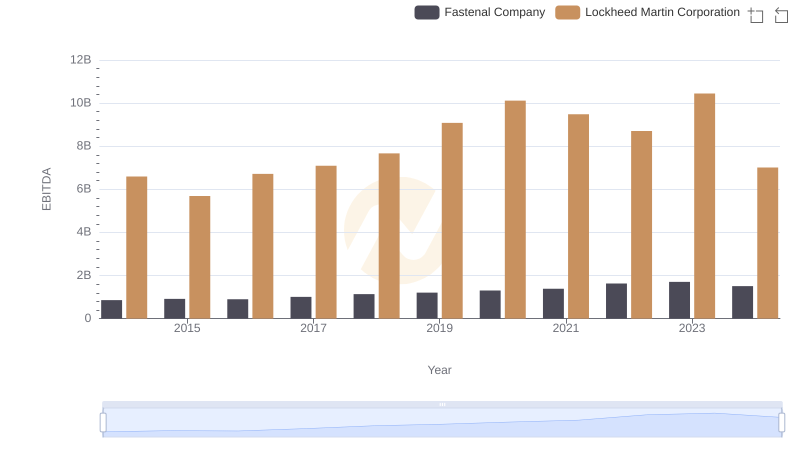This screenshot has width=800, height=461.
Task: Click the Fastenal Company legend color swatch
Action: click(427, 12)
